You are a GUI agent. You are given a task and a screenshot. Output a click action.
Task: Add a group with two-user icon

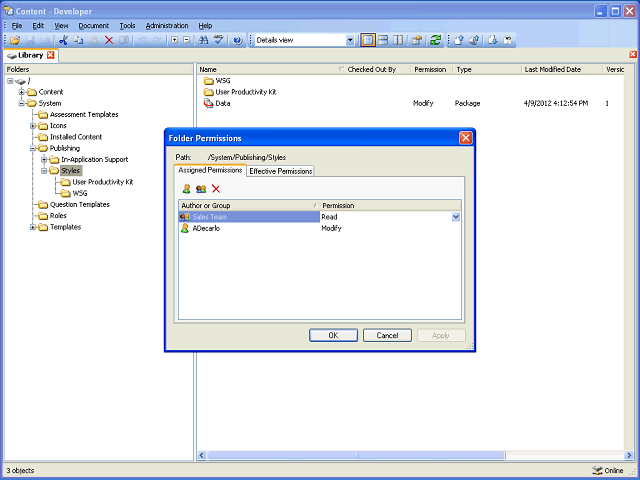tap(201, 189)
